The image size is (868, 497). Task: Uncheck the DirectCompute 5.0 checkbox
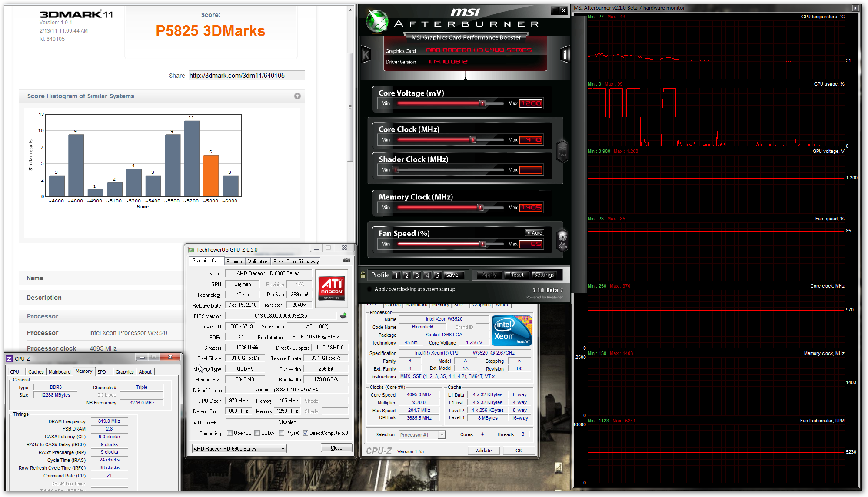click(306, 433)
